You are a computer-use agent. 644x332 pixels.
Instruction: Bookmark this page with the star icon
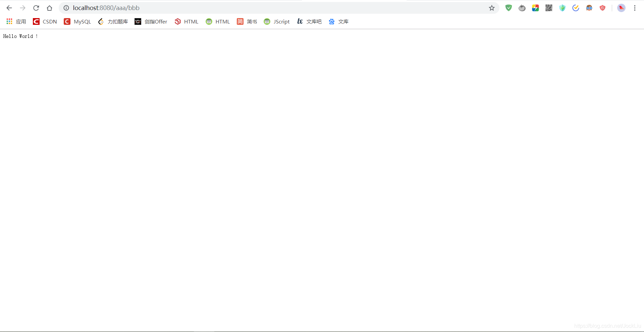click(x=492, y=8)
